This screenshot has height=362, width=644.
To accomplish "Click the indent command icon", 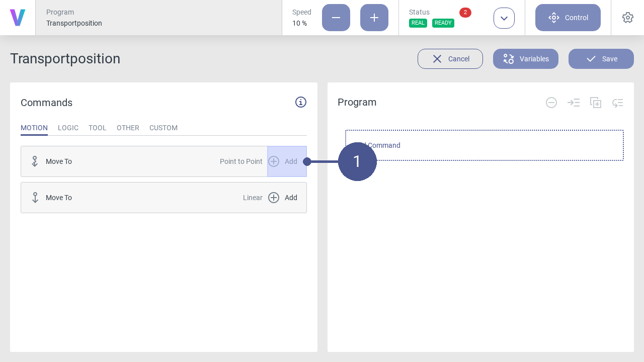I will point(574,103).
